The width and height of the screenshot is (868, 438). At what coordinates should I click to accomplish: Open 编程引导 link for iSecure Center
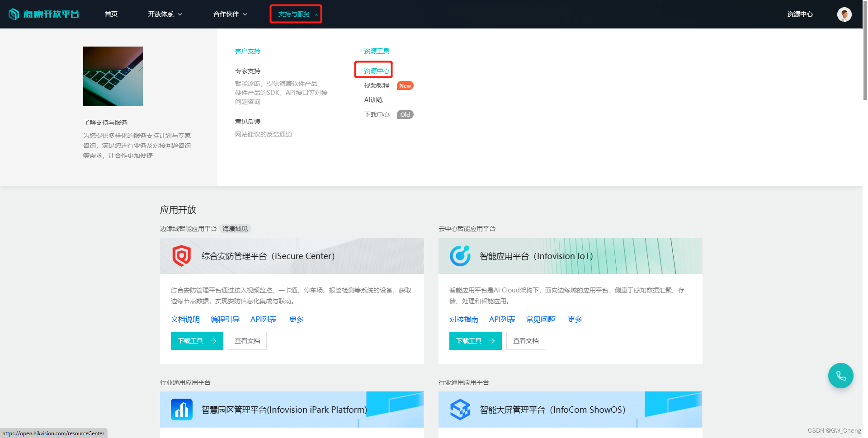225,319
